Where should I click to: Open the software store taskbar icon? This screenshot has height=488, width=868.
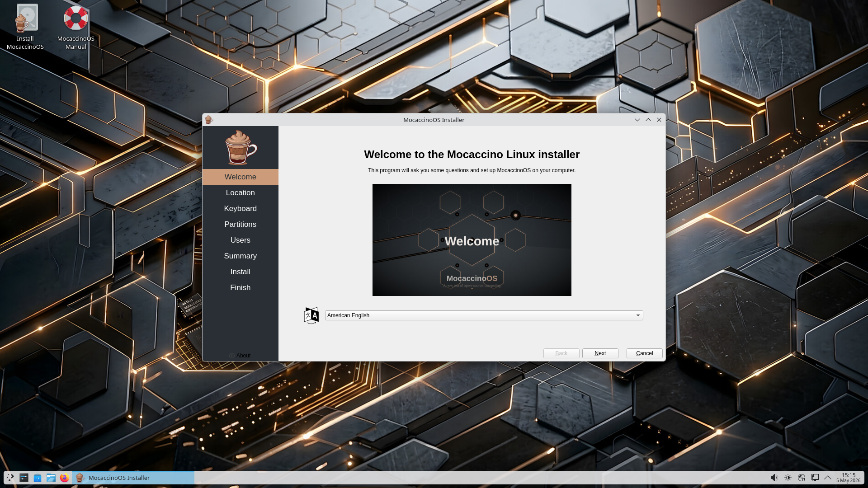click(38, 478)
